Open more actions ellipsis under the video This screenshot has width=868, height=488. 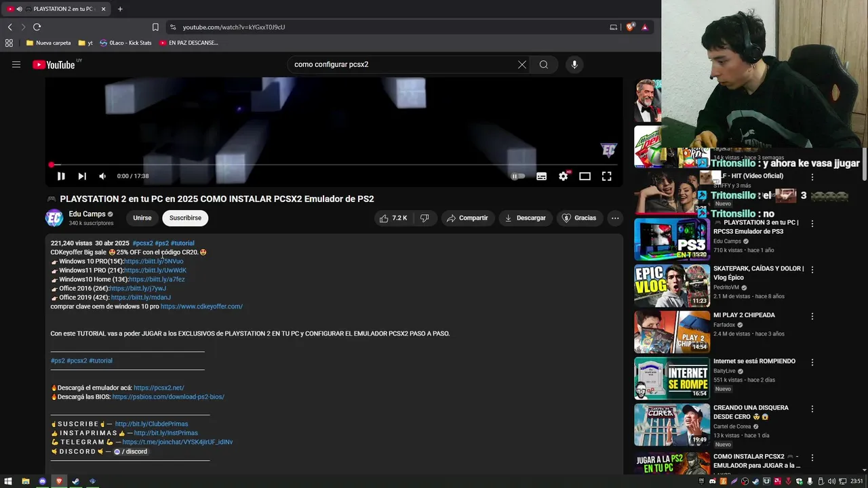[x=615, y=218]
